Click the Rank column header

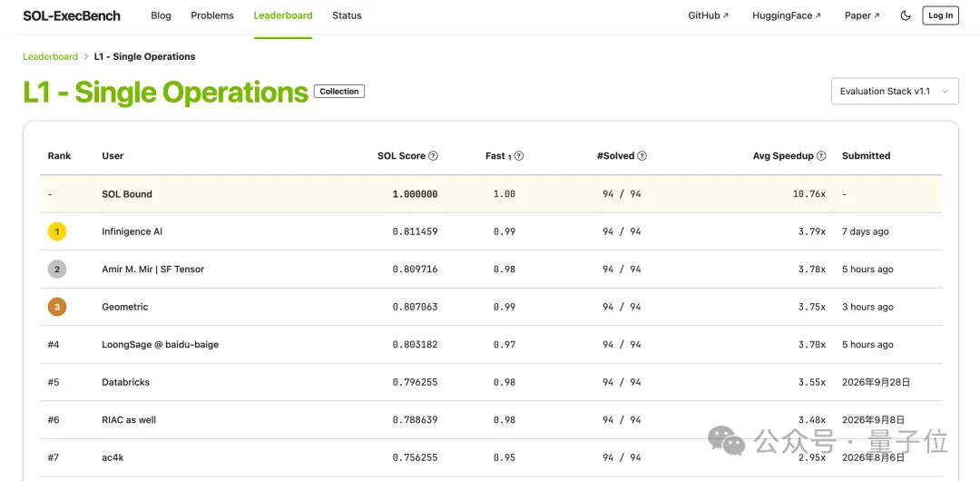coord(59,156)
